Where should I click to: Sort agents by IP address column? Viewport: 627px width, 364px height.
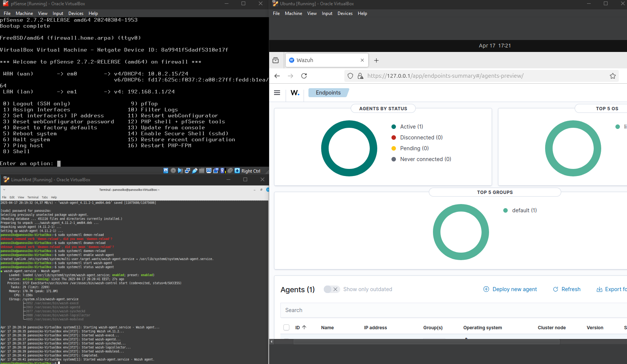375,327
